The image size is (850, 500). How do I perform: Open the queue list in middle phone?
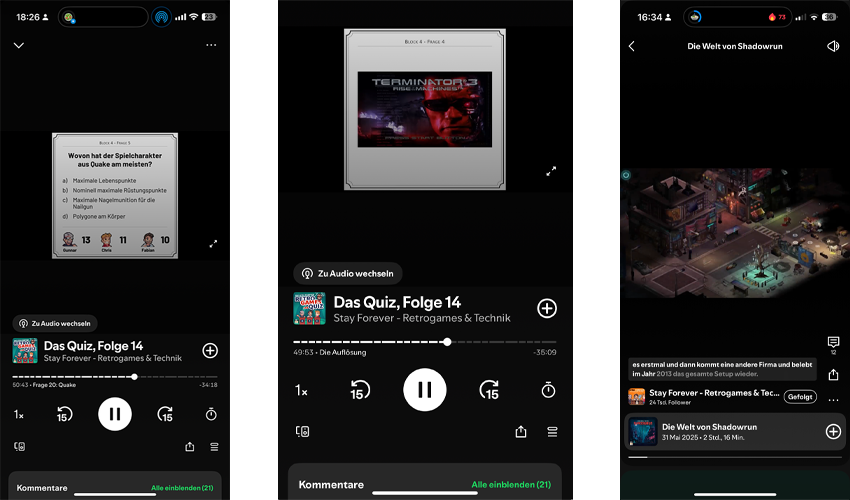tap(552, 432)
